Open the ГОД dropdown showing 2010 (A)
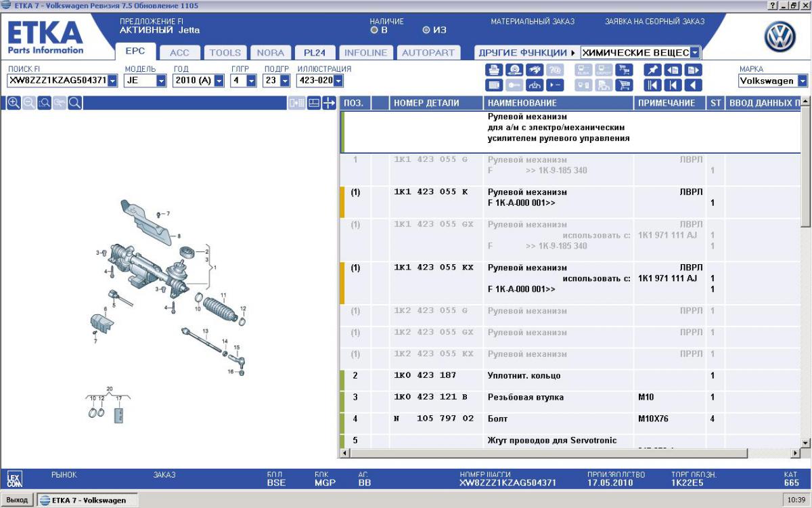Screen dimensions: 812x508 click(x=220, y=81)
